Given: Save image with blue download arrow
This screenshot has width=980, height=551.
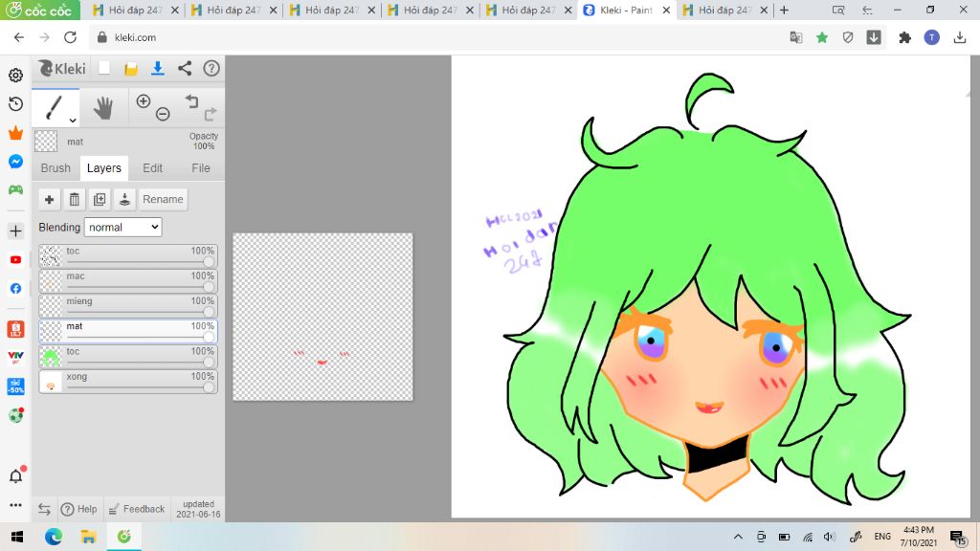Looking at the screenshot, I should (158, 68).
